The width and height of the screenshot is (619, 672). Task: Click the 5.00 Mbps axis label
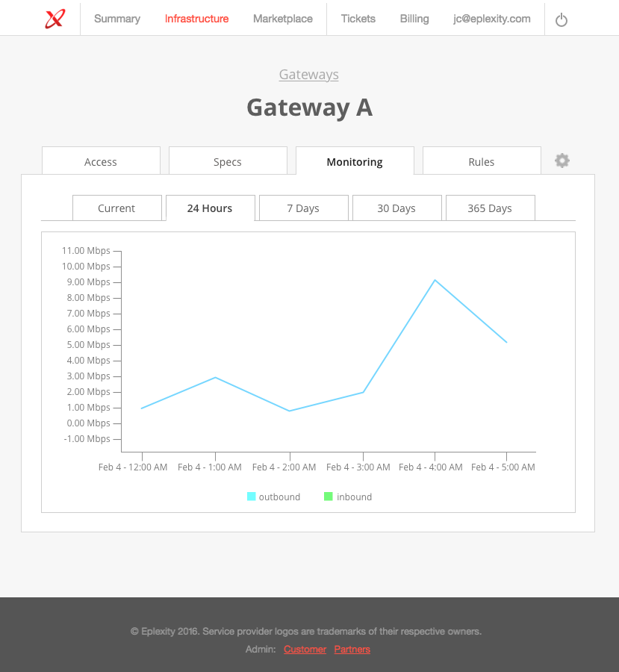pos(88,344)
